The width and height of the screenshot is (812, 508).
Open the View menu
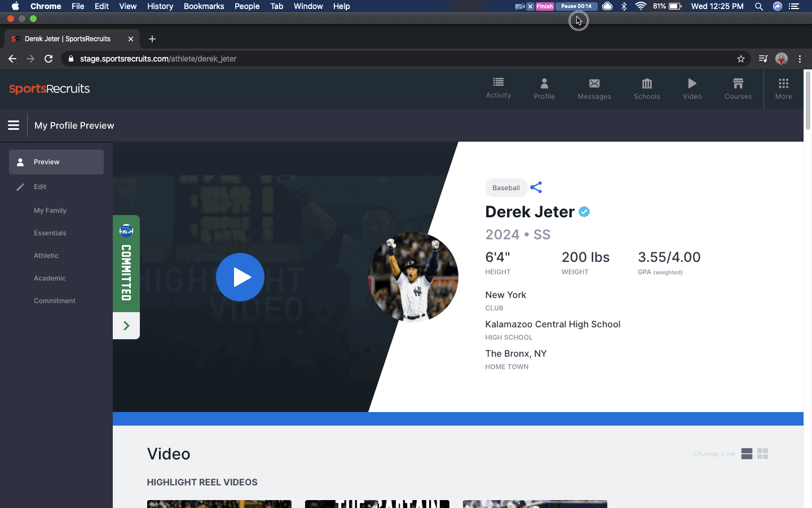(x=128, y=6)
